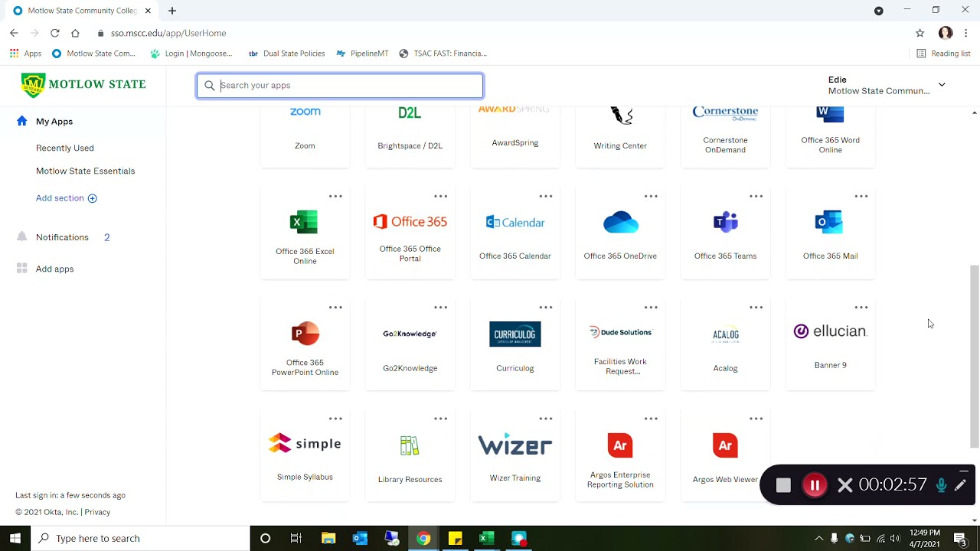Open the Simple Syllabus app

[x=305, y=455]
